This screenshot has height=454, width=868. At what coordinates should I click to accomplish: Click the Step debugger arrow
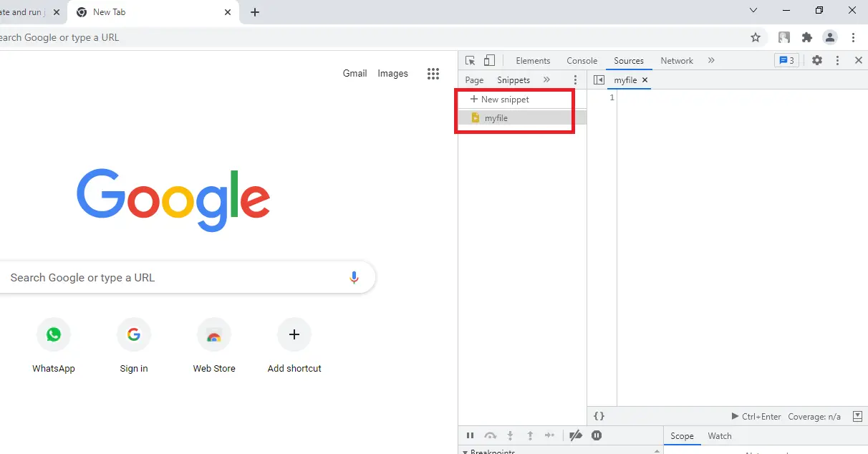tap(549, 435)
